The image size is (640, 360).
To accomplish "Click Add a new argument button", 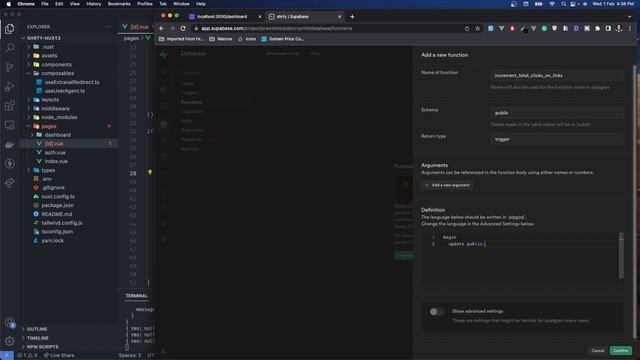I will click(x=447, y=185).
